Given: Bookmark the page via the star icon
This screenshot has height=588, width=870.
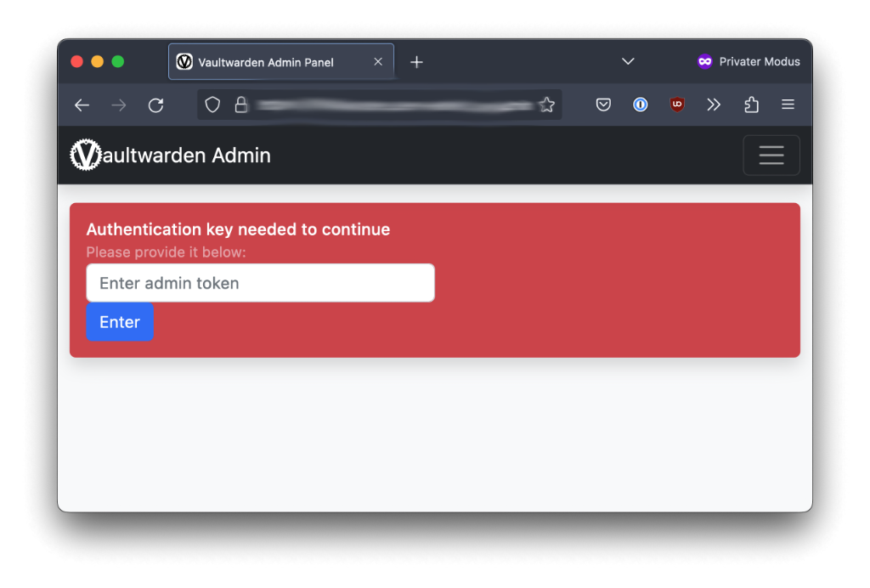Looking at the screenshot, I should tap(546, 105).
